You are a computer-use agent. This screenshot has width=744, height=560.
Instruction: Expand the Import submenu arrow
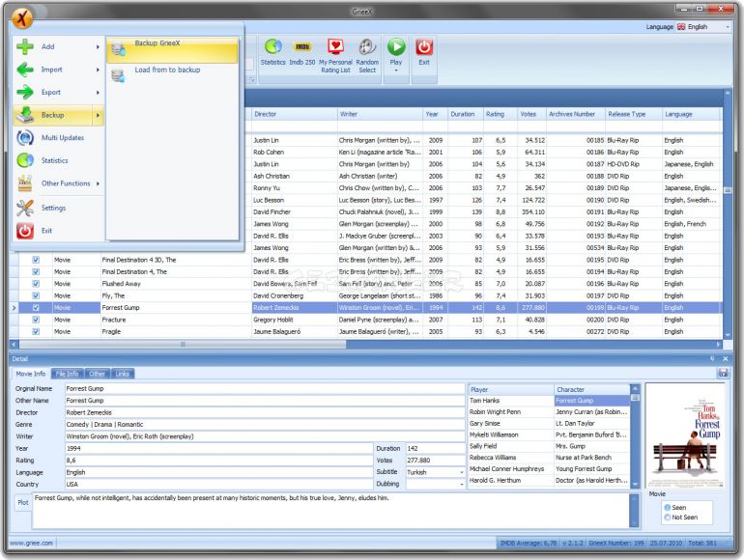tap(98, 70)
